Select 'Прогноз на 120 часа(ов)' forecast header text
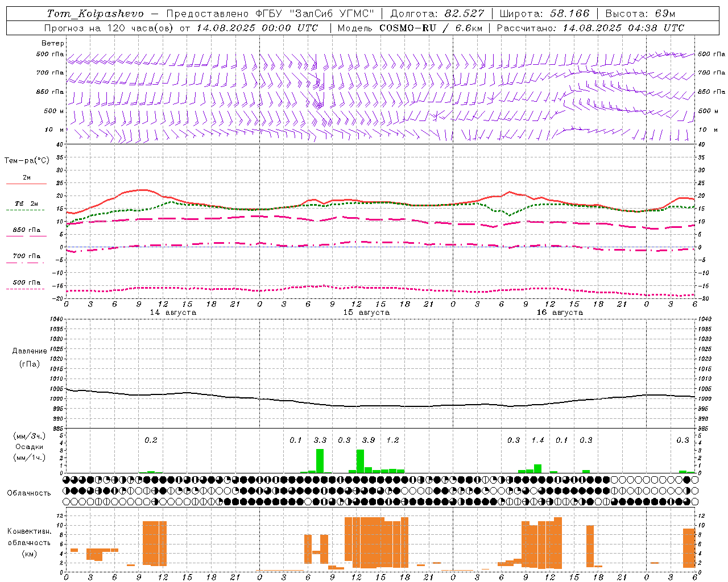This screenshot has height=582, width=728. [x=109, y=28]
